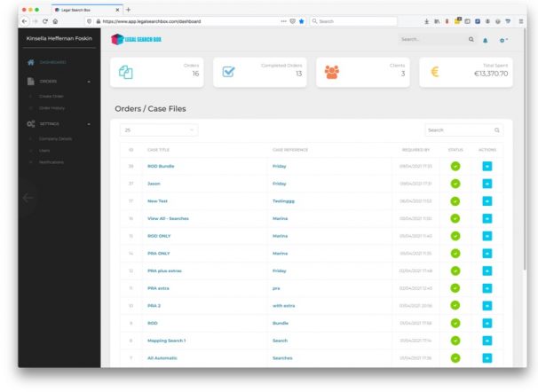Open the action button for PRA plus extras
Viewport: 538px width, 392px height.
tap(487, 270)
